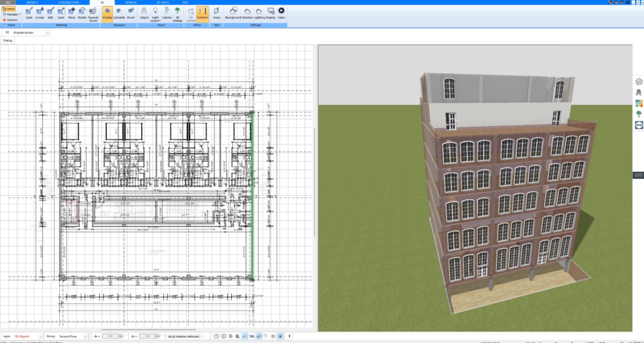Insert a 3D Object
Image resolution: width=644 pixels, height=343 pixels.
click(144, 13)
